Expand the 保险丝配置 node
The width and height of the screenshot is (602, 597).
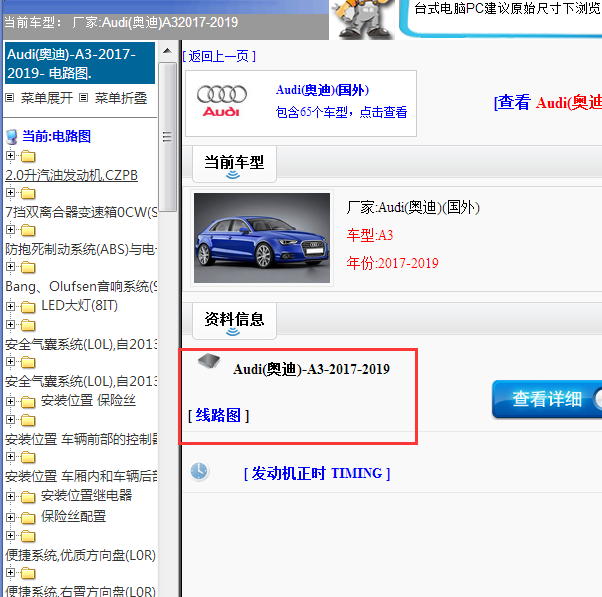coord(10,518)
